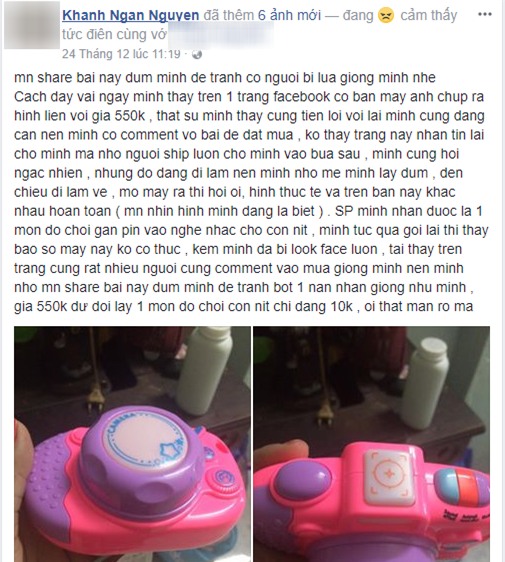Click the post body text paragraph
The image size is (505, 562).
point(251,192)
